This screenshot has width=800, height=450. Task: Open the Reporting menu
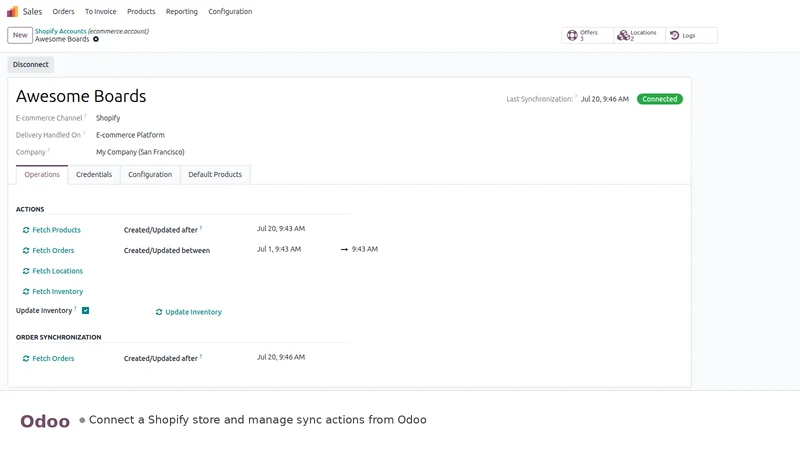click(182, 11)
